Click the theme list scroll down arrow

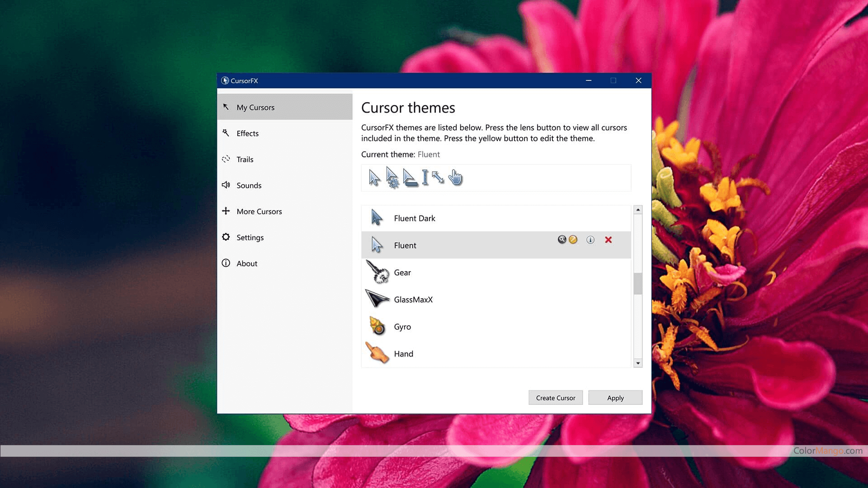tap(638, 363)
